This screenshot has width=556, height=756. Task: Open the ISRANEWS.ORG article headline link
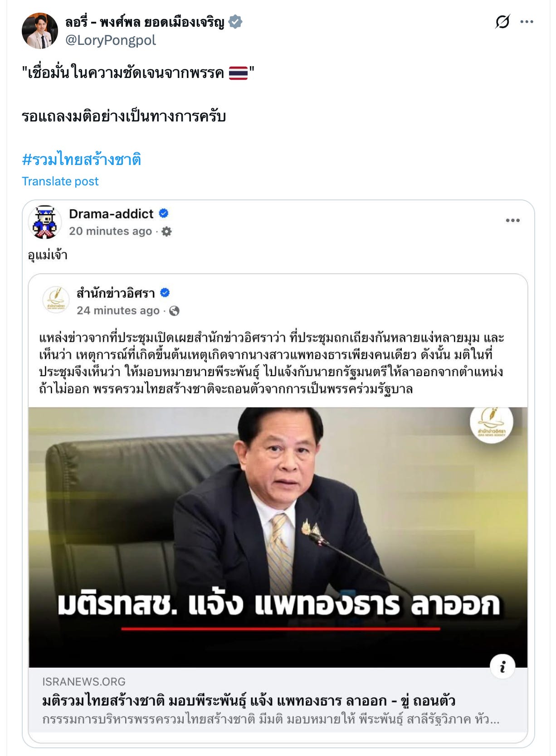(x=249, y=701)
